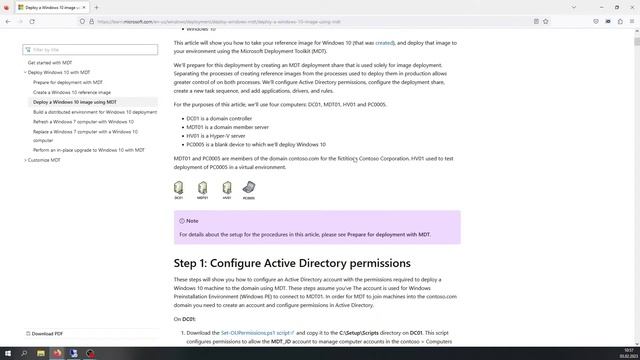Viewport: 640px width, 360px height.
Task: Click the Step 1 Configure Active Directory heading
Action: coord(292,263)
